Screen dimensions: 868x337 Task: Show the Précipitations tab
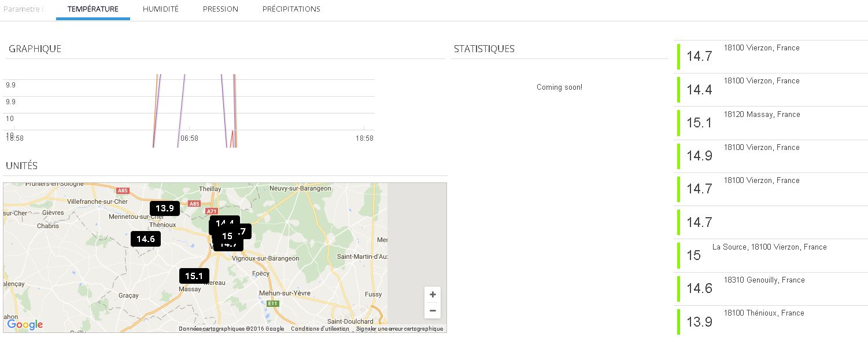(x=291, y=9)
